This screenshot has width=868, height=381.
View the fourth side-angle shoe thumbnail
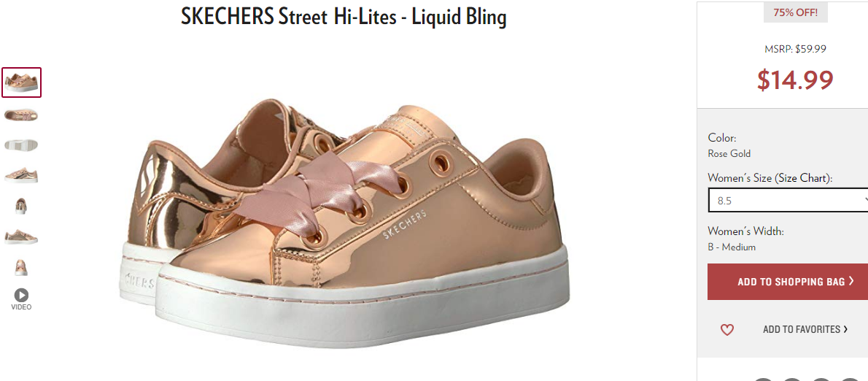pyautogui.click(x=21, y=175)
